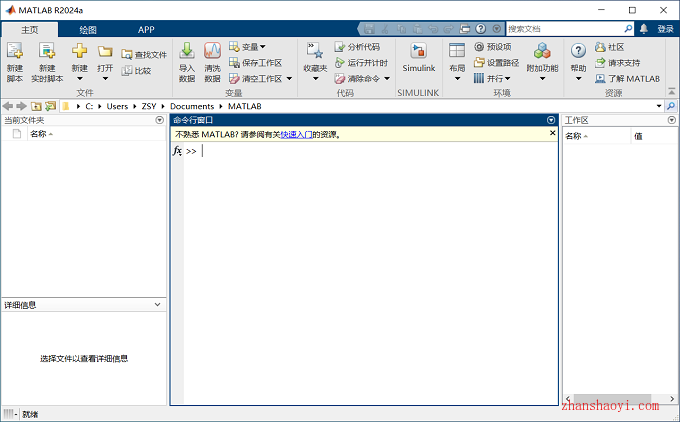
Task: Open Current Folder (当前文件夹) panel actions menu
Action: pyautogui.click(x=160, y=120)
